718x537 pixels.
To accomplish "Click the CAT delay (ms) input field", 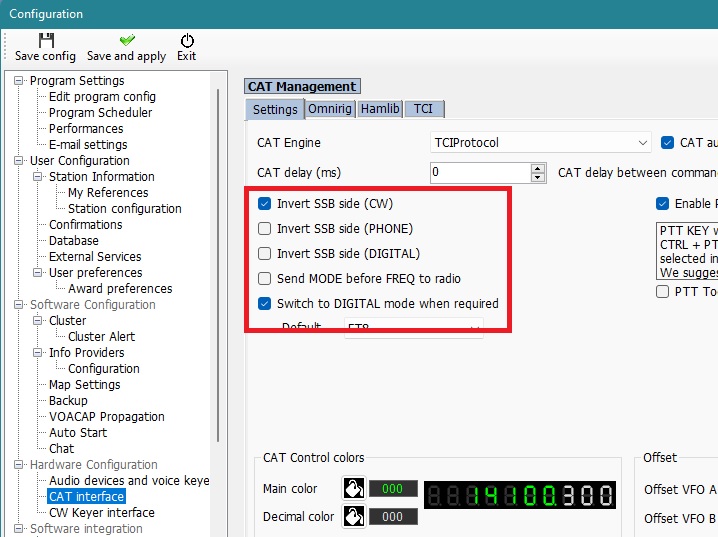I will 480,173.
